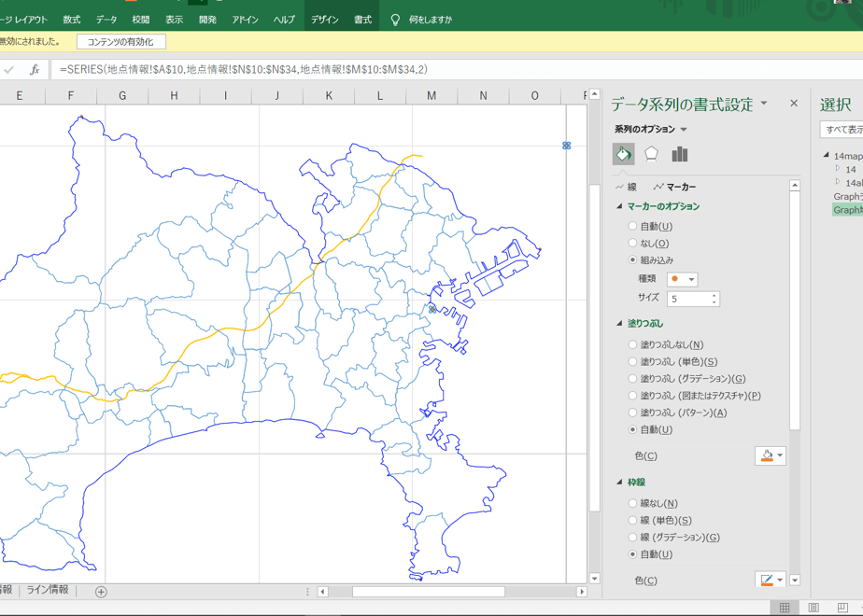Screen dimensions: 863x616
Task: Open the marker 種類 type dropdown
Action: 683,279
